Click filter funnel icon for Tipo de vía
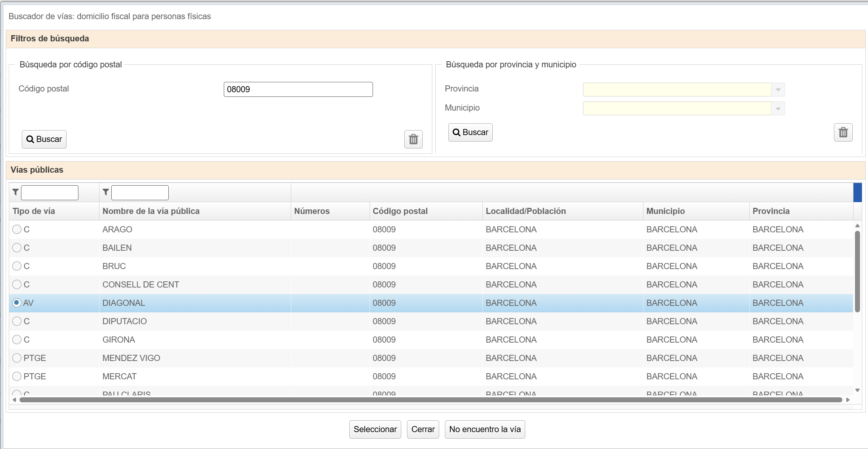 point(16,192)
